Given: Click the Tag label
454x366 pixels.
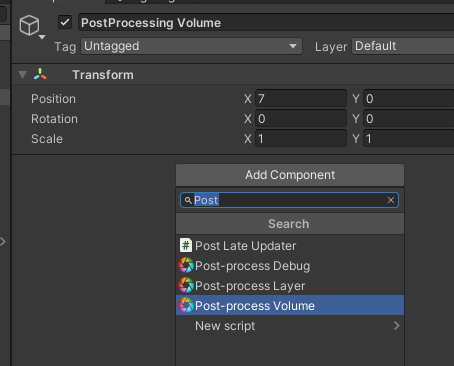Looking at the screenshot, I should click(x=65, y=47).
